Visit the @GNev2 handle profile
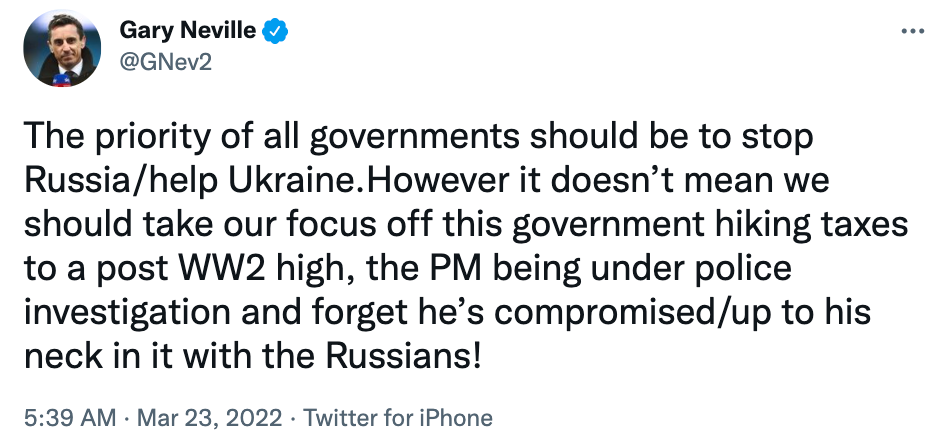The width and height of the screenshot is (952, 446). point(165,62)
